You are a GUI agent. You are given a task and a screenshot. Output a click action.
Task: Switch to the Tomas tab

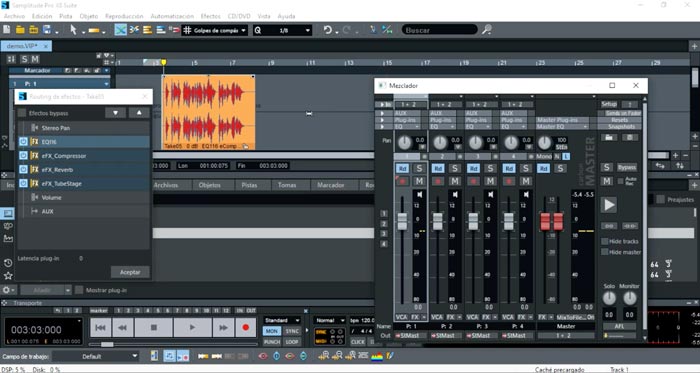(287, 185)
